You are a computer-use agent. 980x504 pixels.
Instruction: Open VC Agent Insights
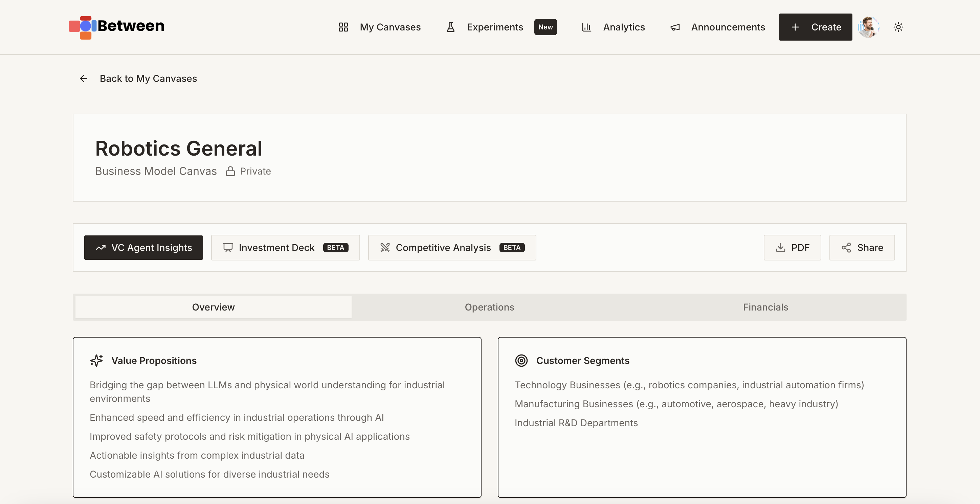point(143,248)
